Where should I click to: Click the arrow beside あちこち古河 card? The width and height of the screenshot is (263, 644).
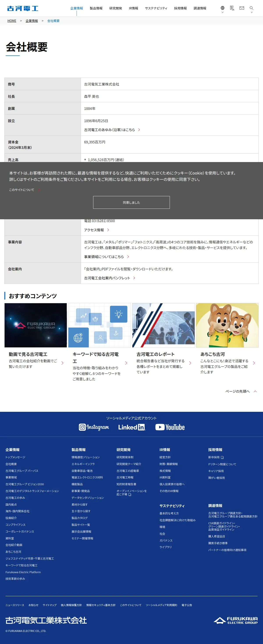(x=254, y=363)
